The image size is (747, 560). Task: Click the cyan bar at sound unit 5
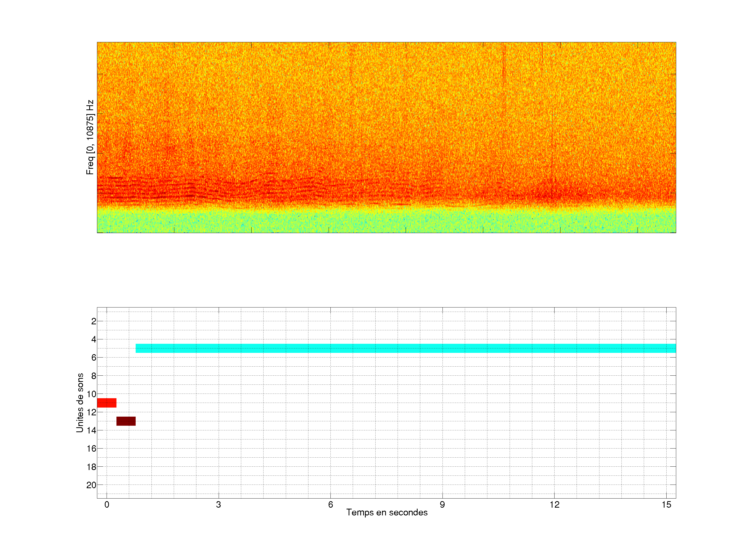point(405,348)
